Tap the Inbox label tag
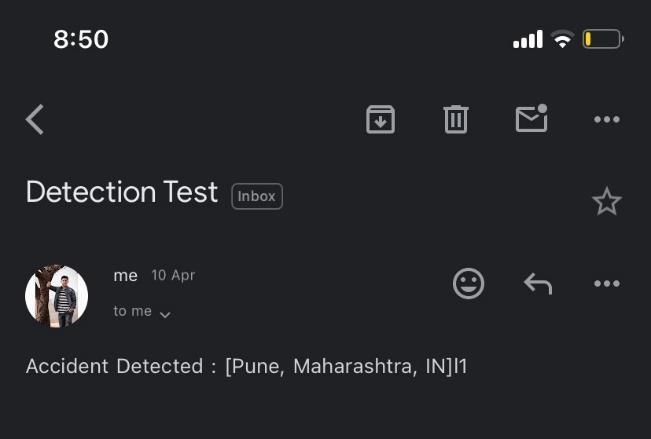 coord(257,196)
